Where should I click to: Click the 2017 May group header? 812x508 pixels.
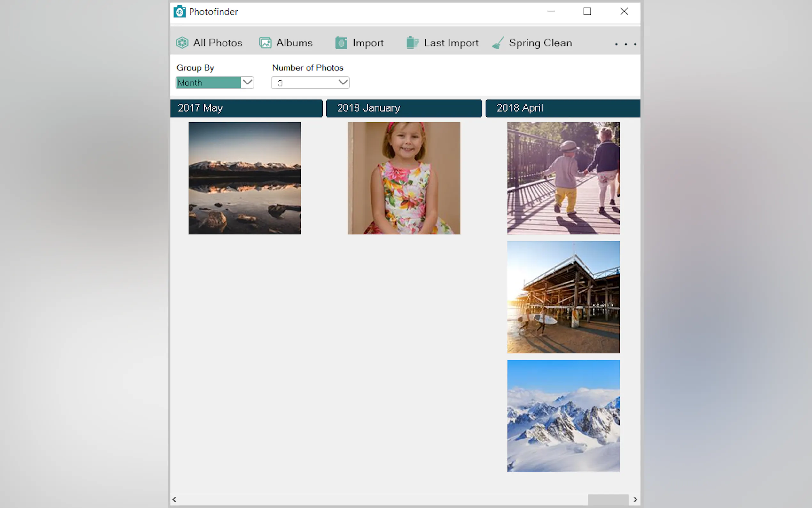[x=246, y=108]
